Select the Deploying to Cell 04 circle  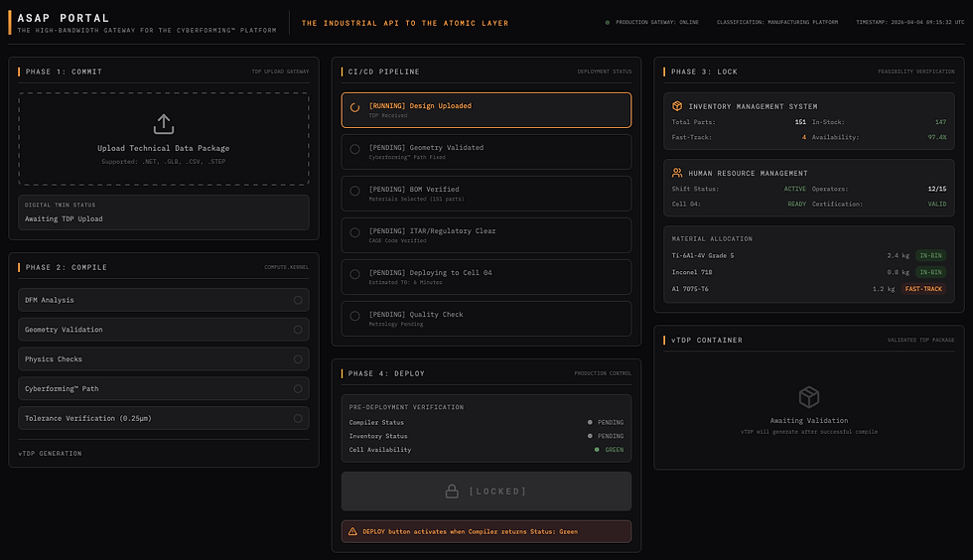pyautogui.click(x=355, y=274)
